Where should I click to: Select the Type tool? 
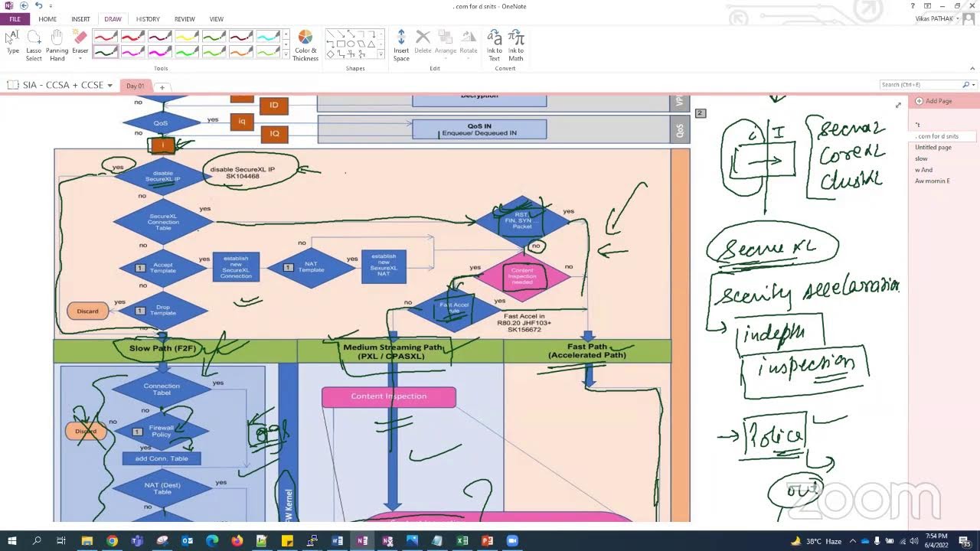[13, 43]
